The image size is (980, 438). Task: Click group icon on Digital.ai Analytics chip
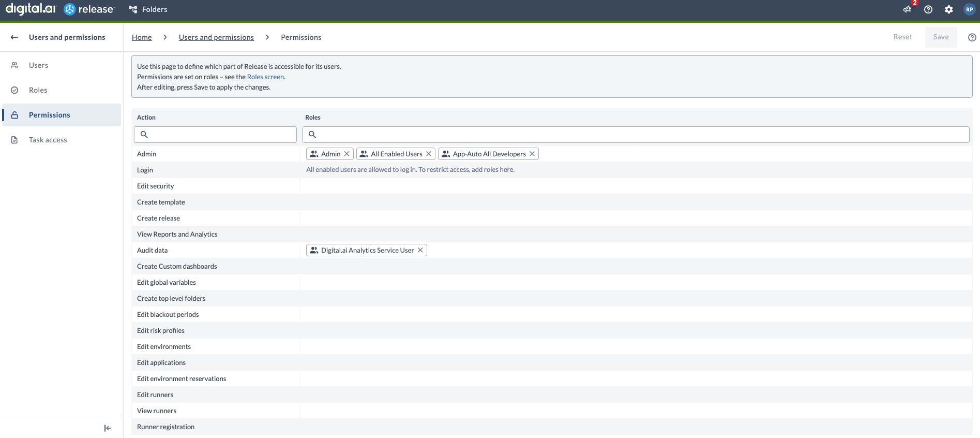[x=314, y=250]
